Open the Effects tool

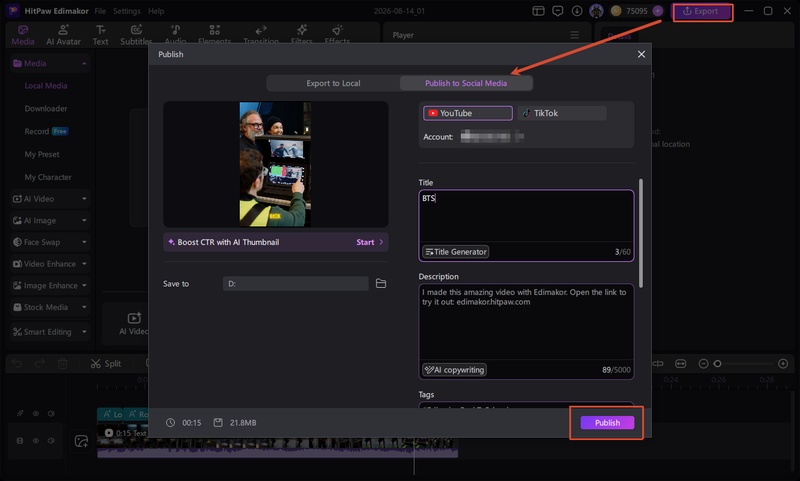pos(337,34)
